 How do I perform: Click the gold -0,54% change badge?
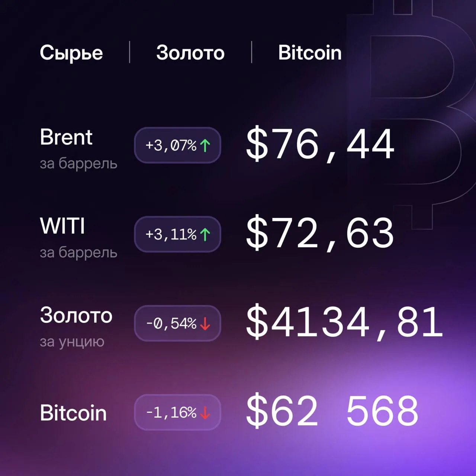177,324
